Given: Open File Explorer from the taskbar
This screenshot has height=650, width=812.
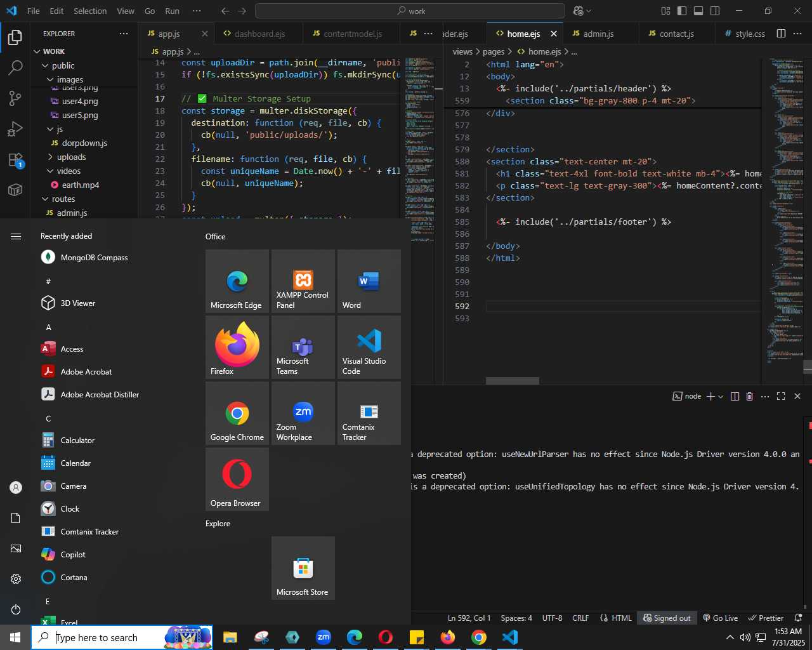Looking at the screenshot, I should [230, 637].
